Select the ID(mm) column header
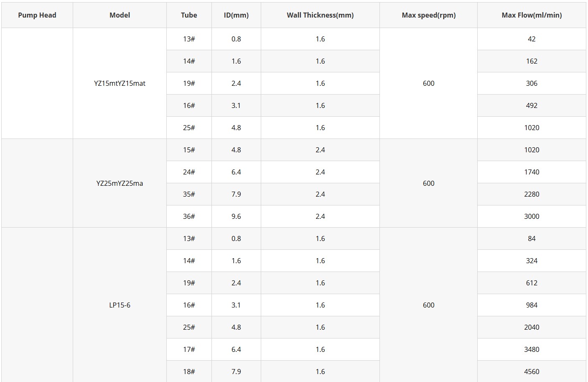Viewport: 588px width, 382px height. (x=236, y=15)
